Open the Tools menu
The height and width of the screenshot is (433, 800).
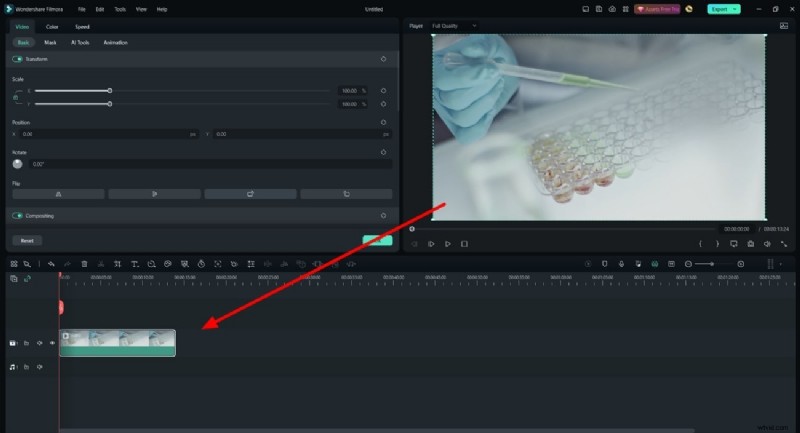tap(120, 9)
